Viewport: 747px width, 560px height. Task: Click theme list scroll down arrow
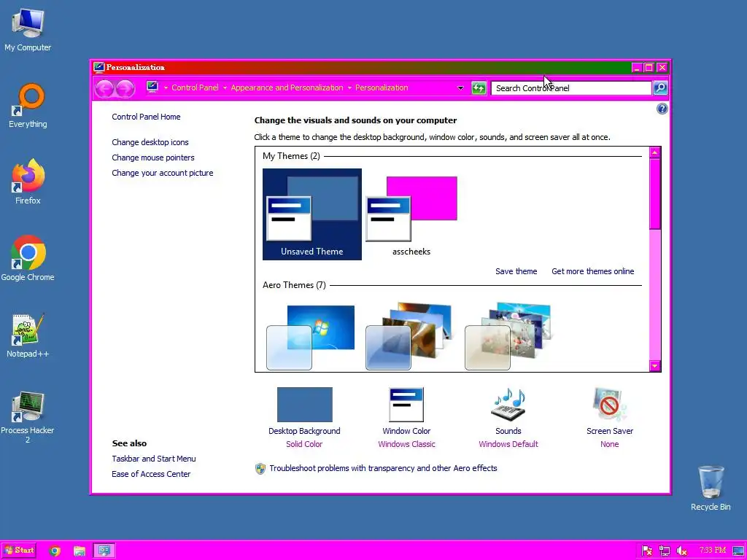click(655, 366)
